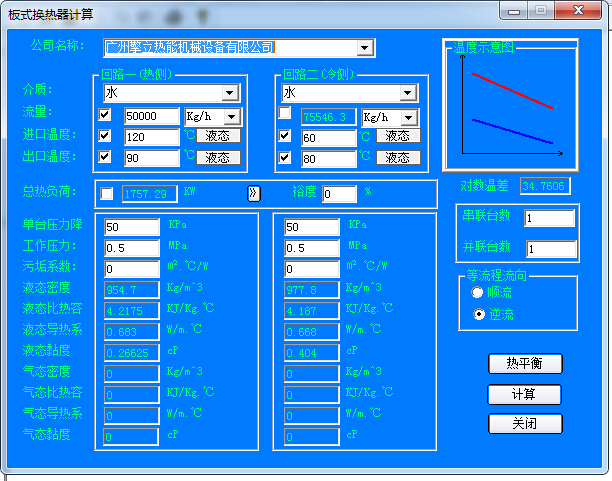Click the » button beside total heat load
The width and height of the screenshot is (612, 481).
tap(254, 193)
